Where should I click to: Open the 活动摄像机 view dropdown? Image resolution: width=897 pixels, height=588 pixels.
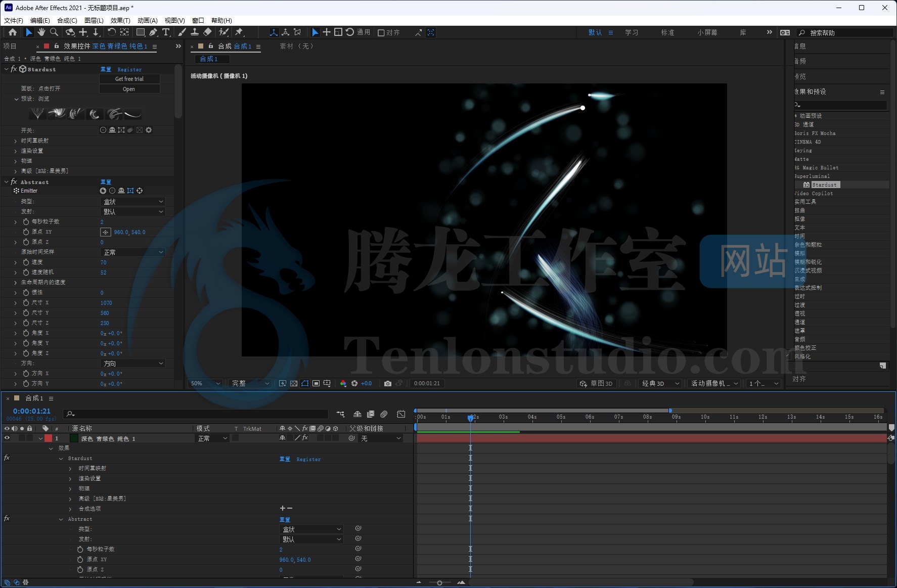[714, 383]
